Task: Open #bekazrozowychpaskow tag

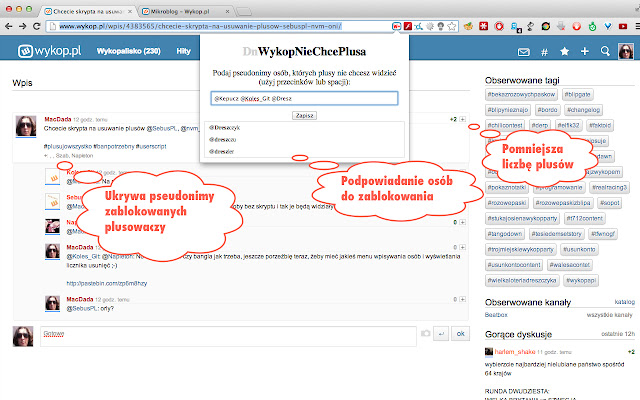Action: pyautogui.click(x=521, y=94)
